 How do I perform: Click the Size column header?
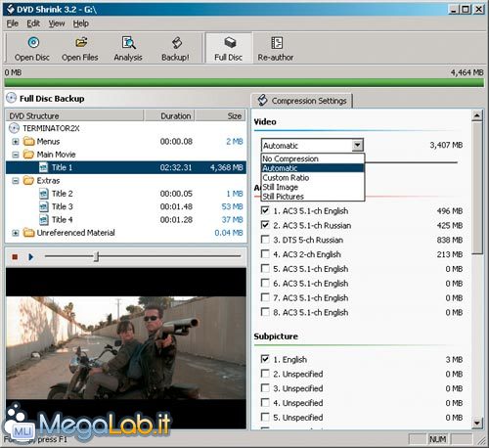point(220,115)
